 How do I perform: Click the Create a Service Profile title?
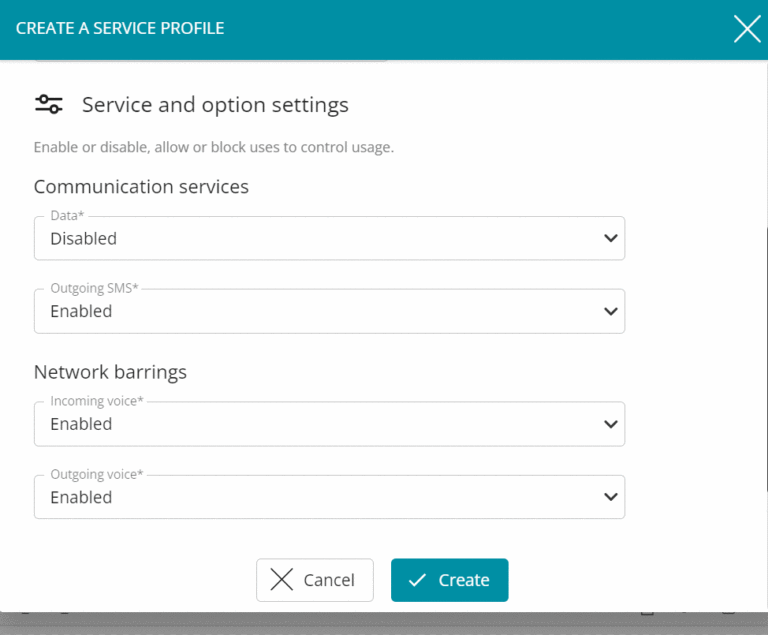pos(120,28)
